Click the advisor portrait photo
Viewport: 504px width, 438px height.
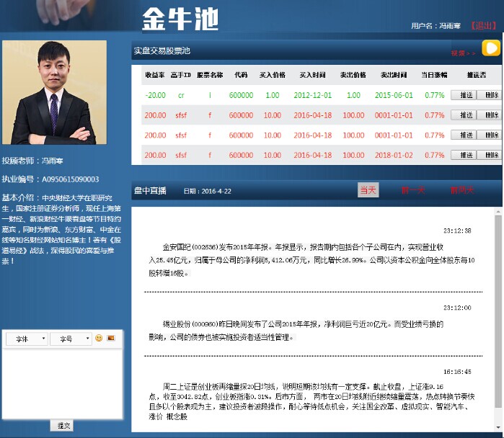[x=54, y=92]
